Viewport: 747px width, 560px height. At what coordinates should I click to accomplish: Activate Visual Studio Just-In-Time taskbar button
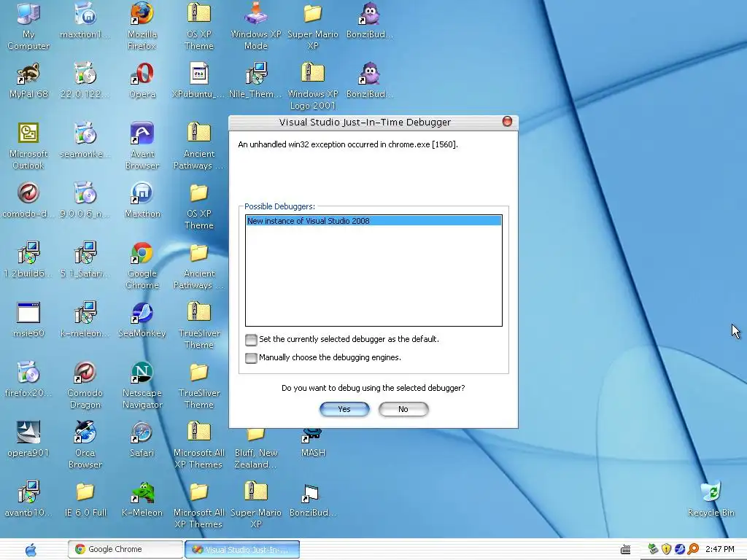coord(242,549)
